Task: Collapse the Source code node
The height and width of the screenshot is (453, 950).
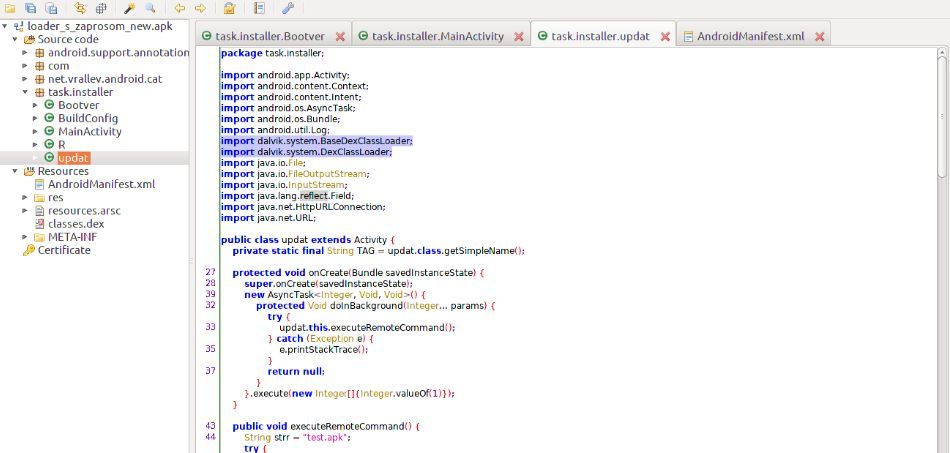Action: [x=15, y=39]
